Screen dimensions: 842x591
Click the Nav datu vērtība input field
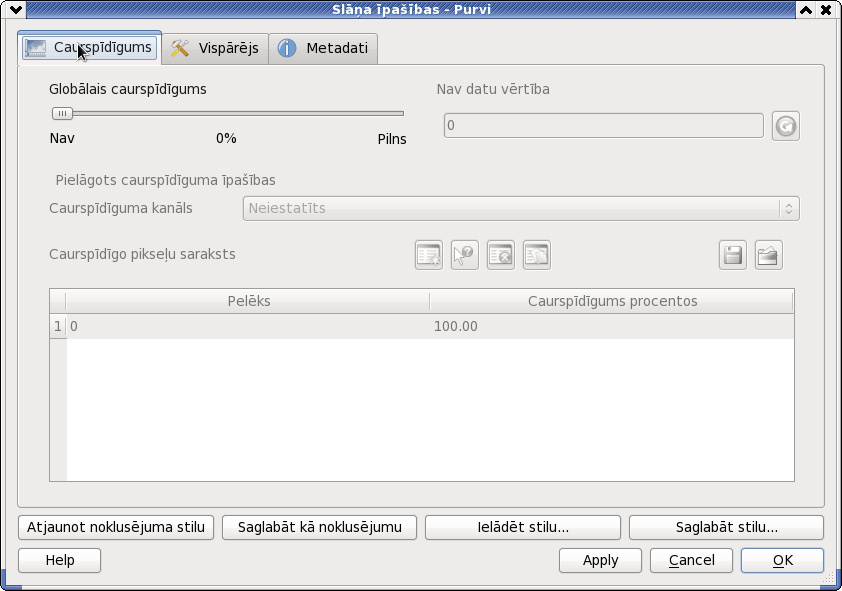604,125
